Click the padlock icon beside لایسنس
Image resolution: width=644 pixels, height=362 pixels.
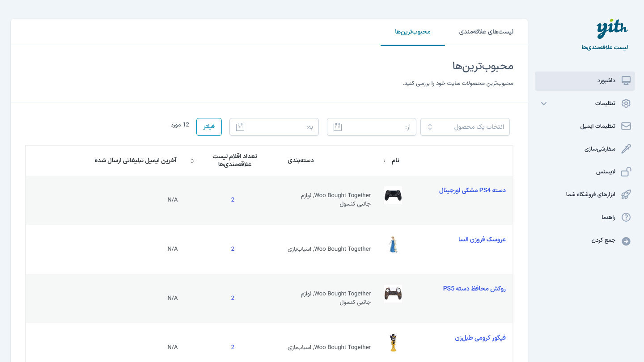626,172
